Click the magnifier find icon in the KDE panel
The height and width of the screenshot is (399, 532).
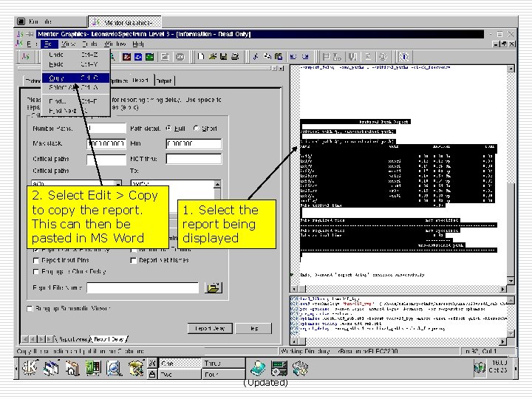(115, 368)
